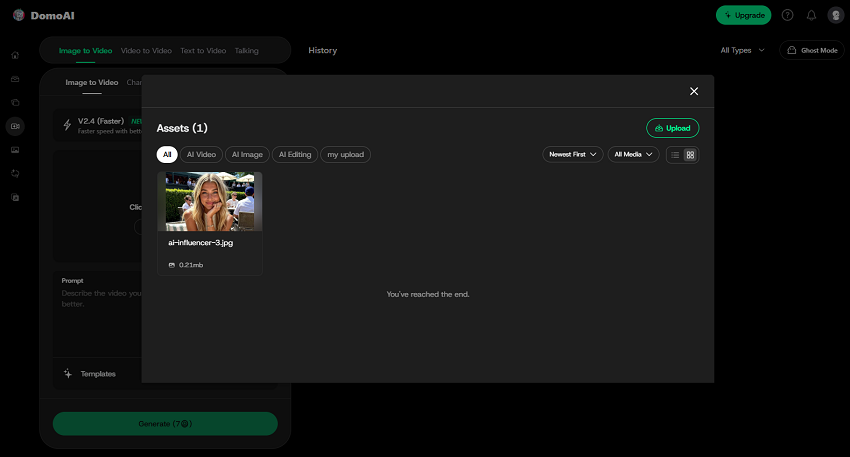Click the 0.21mb file size text
850x457 pixels.
[x=191, y=265]
